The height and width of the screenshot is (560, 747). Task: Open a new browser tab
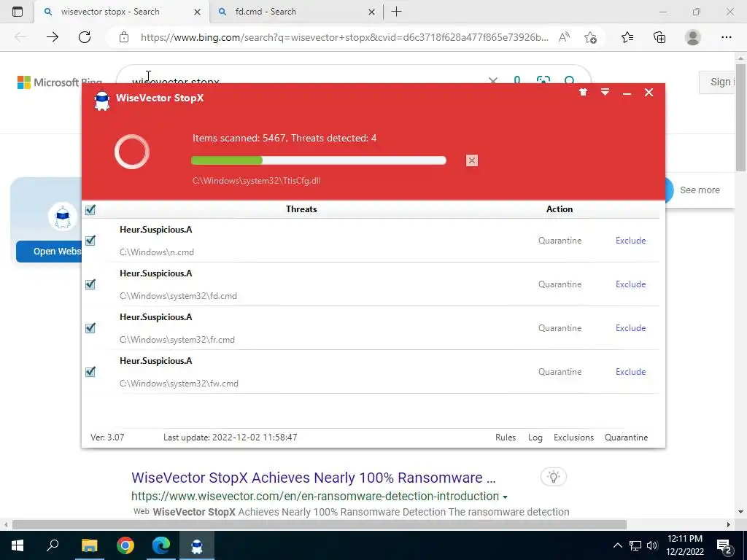tap(396, 12)
